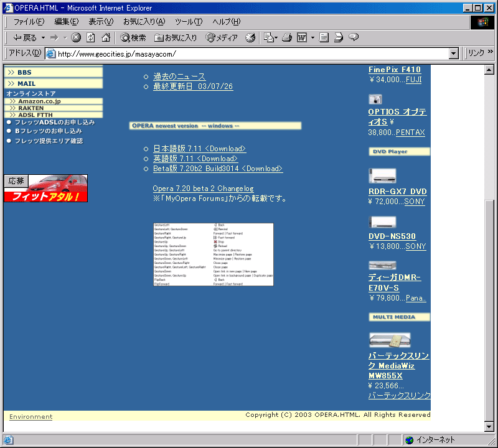The width and height of the screenshot is (498, 448).
Task: Open the ヘルプ(H) menu
Action: click(227, 22)
